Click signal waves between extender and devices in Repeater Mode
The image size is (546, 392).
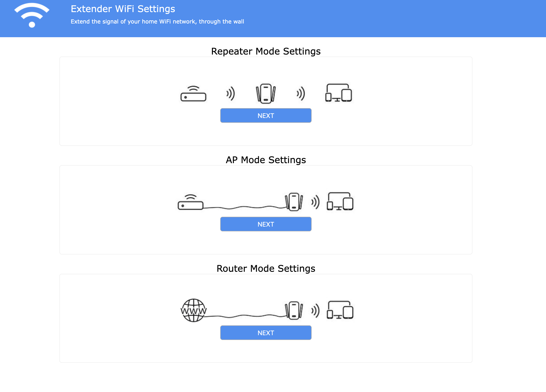pyautogui.click(x=301, y=94)
